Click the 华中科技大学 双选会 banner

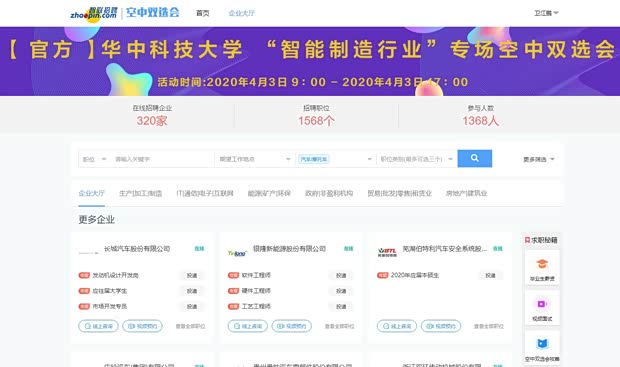click(310, 61)
